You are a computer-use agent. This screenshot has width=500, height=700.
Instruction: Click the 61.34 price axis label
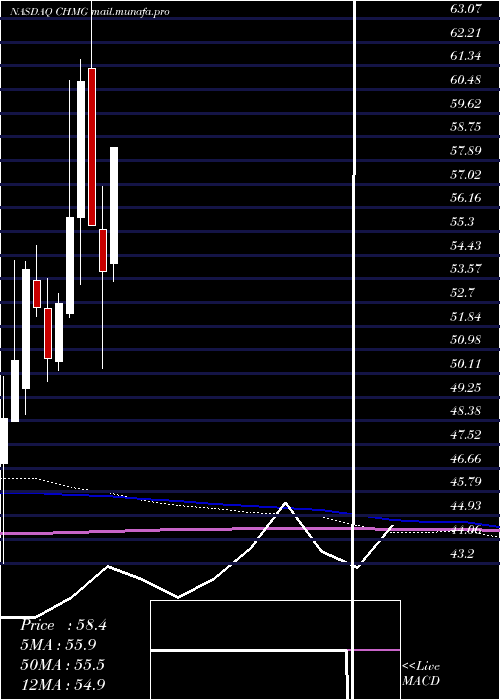[x=466, y=56]
